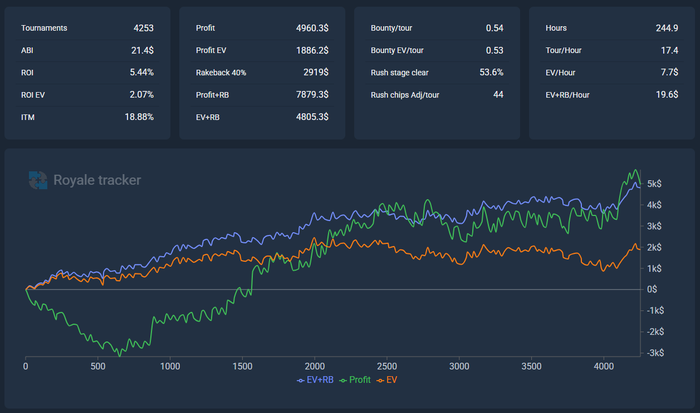
Task: Click the ITM value 18.88%
Action: click(x=139, y=117)
